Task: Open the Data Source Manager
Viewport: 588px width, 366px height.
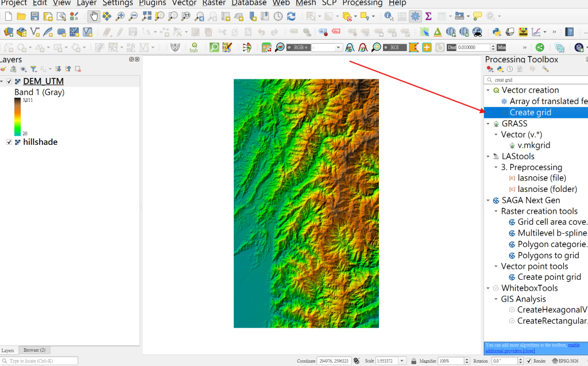Action: pyautogui.click(x=8, y=32)
